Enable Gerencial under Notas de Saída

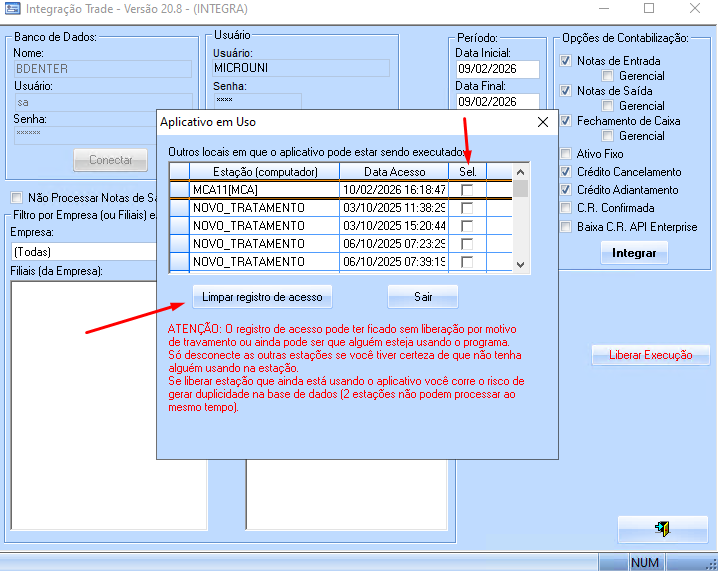(x=608, y=106)
